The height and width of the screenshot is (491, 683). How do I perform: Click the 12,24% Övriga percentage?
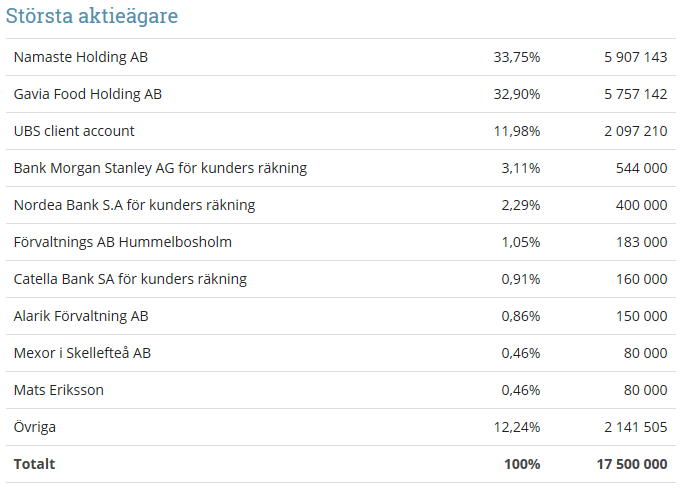(516, 427)
